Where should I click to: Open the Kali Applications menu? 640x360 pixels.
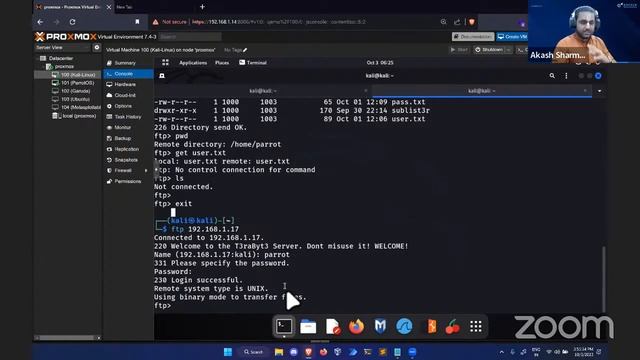(x=193, y=63)
